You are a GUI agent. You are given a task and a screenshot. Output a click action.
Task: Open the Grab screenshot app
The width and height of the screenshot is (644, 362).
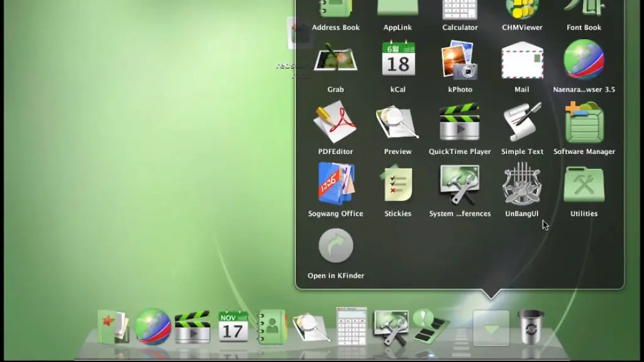click(335, 61)
